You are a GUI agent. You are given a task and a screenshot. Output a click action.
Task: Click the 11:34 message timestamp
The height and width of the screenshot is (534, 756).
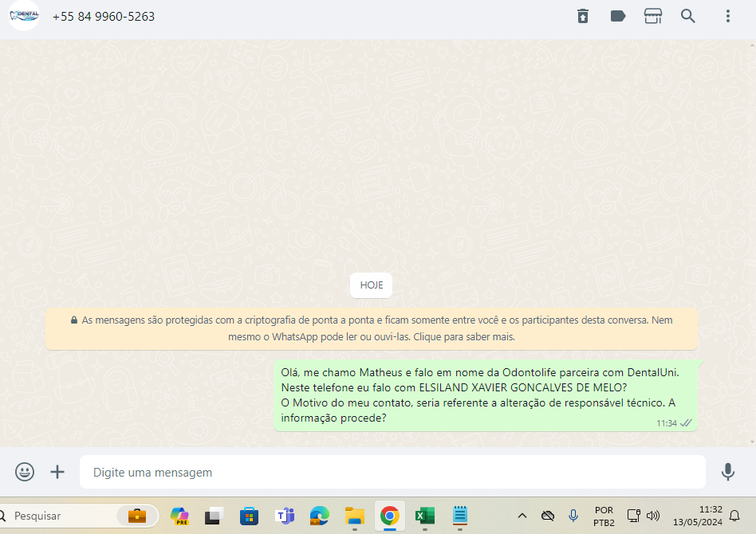(x=667, y=423)
